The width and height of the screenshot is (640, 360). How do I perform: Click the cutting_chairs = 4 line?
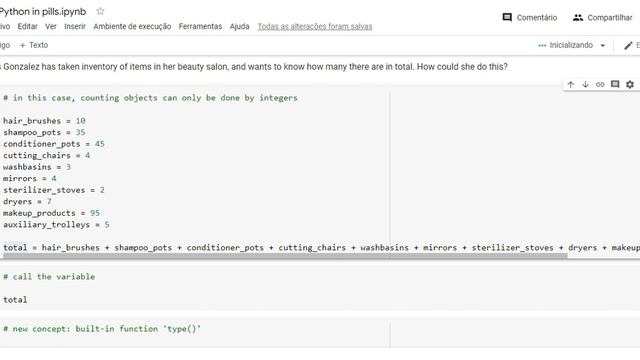[47, 156]
